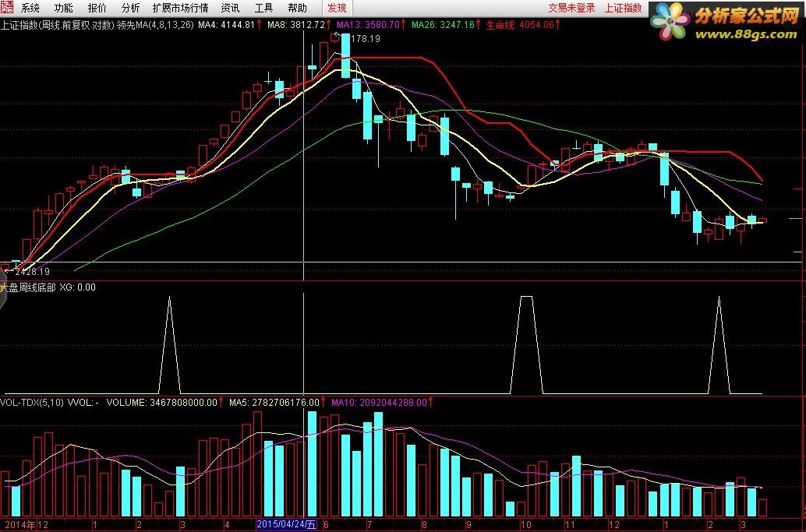Click the 领先MA(4,8,13,26) indicator name
This screenshot has width=806, height=532.
[x=156, y=25]
